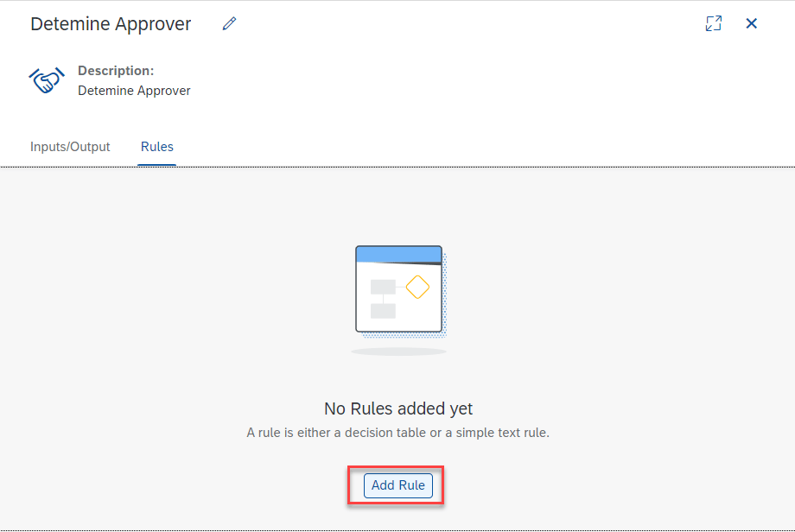The width and height of the screenshot is (795, 532).
Task: Switch to the Inputs/Output tab
Action: (70, 147)
